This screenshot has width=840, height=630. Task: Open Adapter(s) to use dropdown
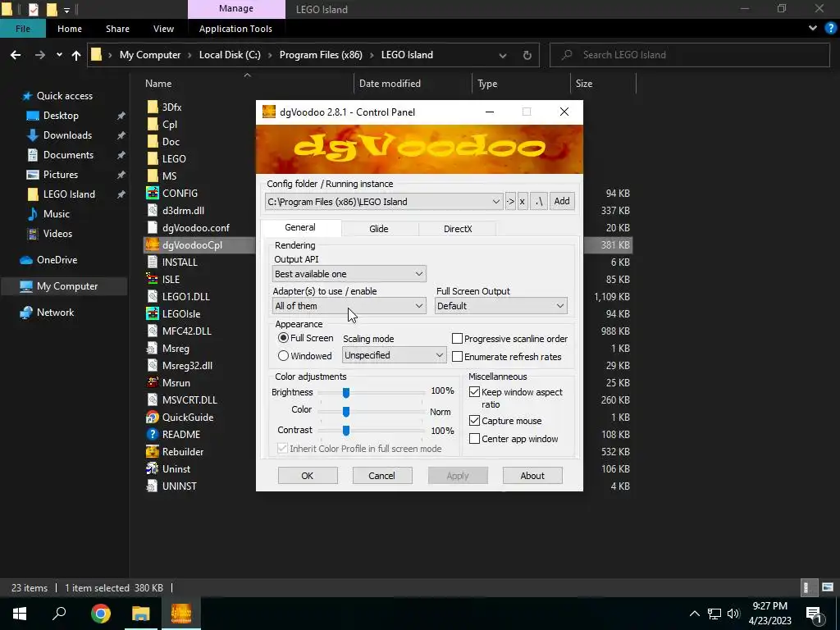pos(349,306)
